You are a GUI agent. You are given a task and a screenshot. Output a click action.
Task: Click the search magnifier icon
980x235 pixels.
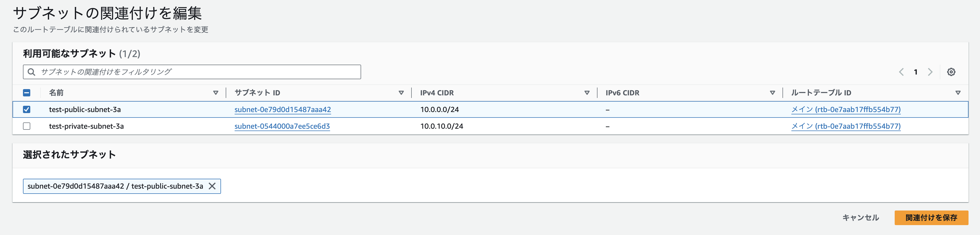(32, 72)
